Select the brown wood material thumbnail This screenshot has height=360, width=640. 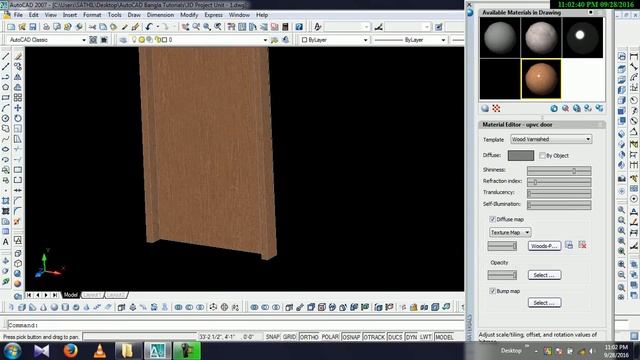(x=541, y=79)
